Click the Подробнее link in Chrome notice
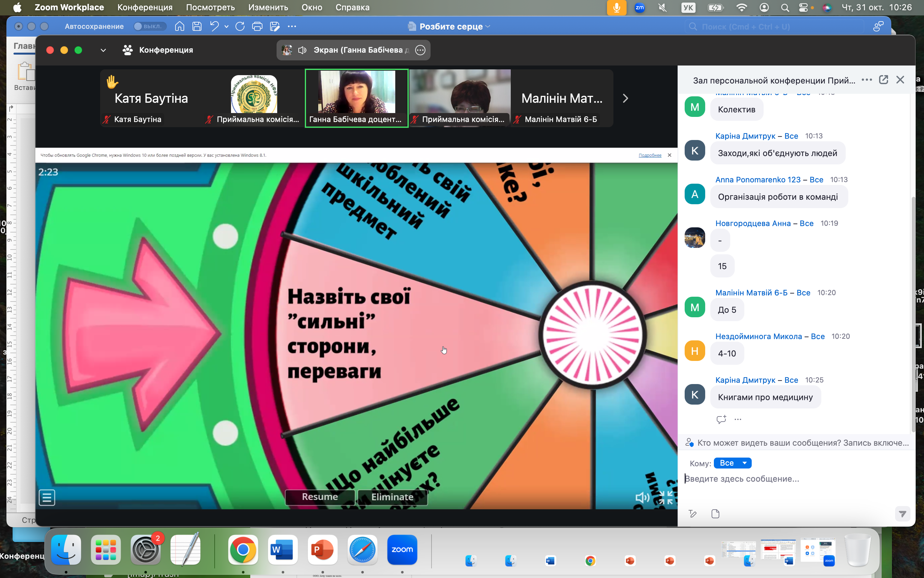 (x=650, y=155)
